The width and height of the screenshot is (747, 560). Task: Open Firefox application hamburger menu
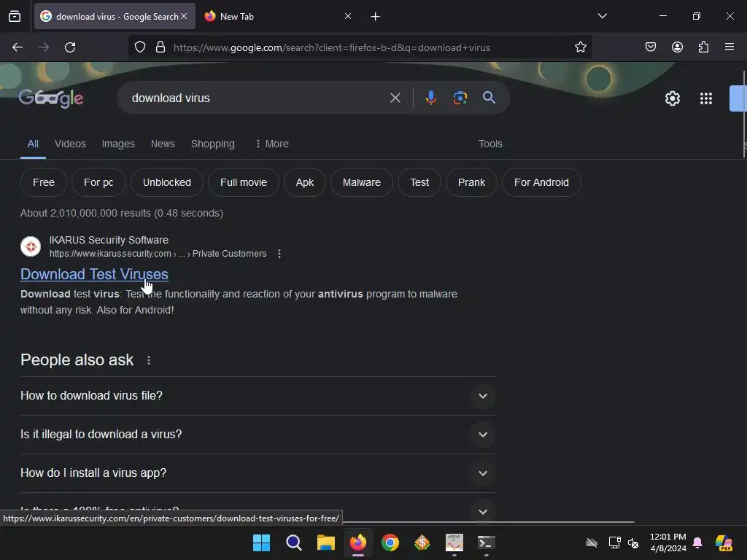[x=729, y=47]
